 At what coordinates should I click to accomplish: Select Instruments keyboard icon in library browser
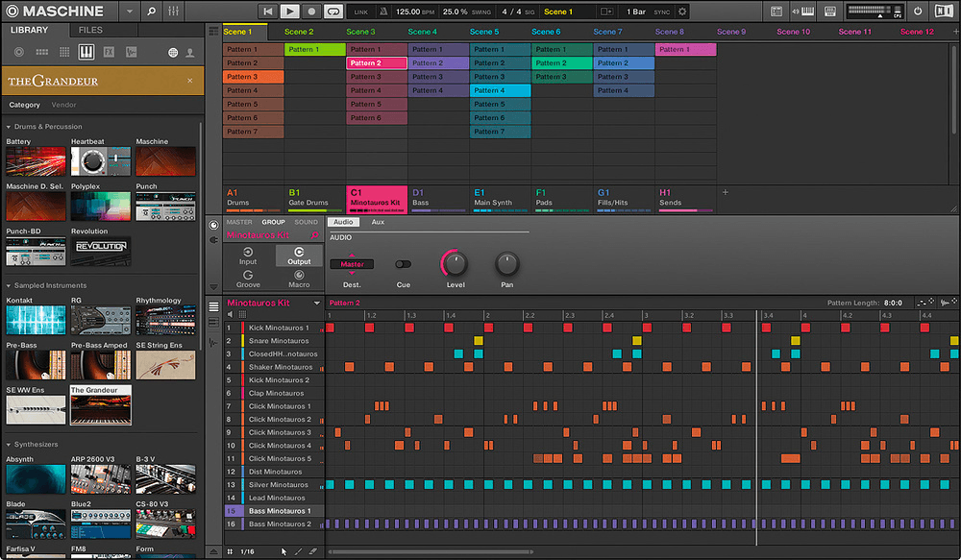coord(86,52)
